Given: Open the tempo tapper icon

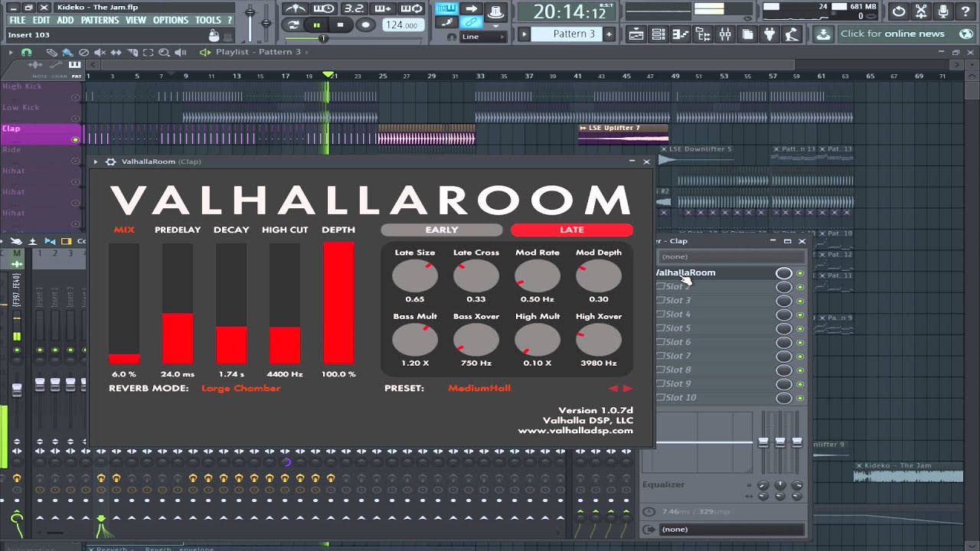Looking at the screenshot, I should point(792,34).
